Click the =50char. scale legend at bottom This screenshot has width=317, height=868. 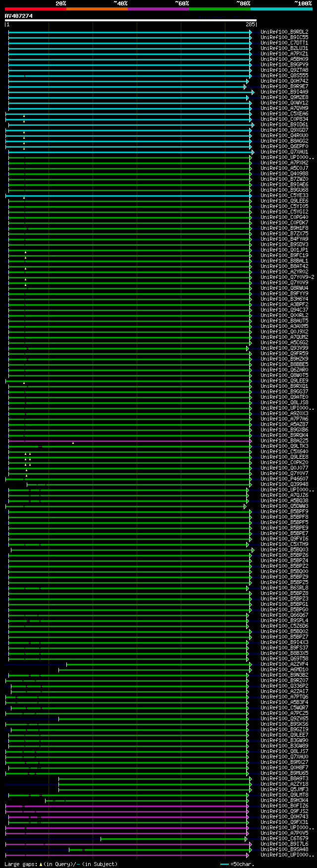[237, 864]
